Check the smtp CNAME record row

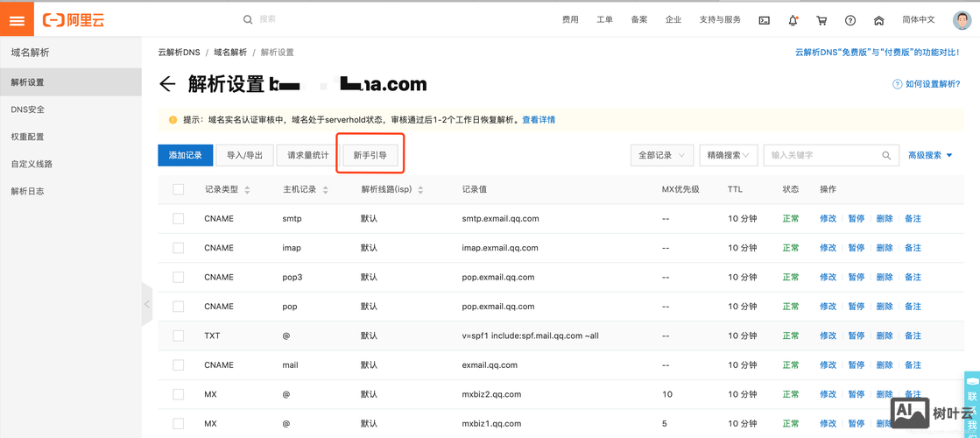[178, 219]
